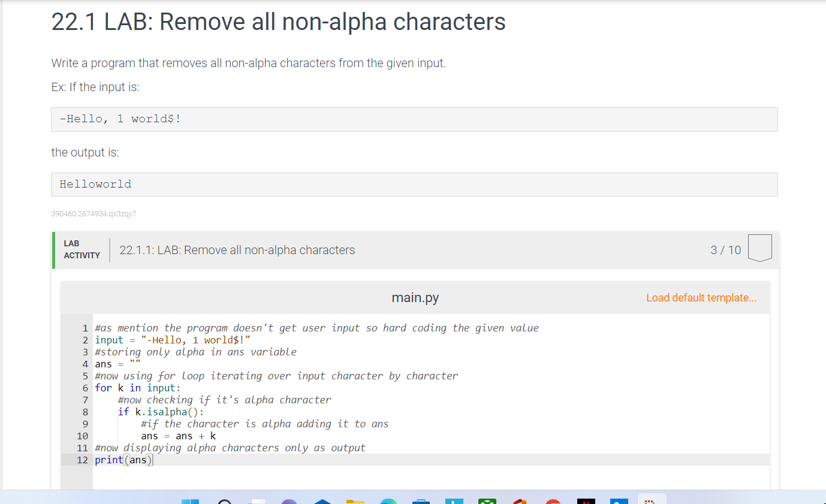Open Copilot from the taskbar

(289, 500)
